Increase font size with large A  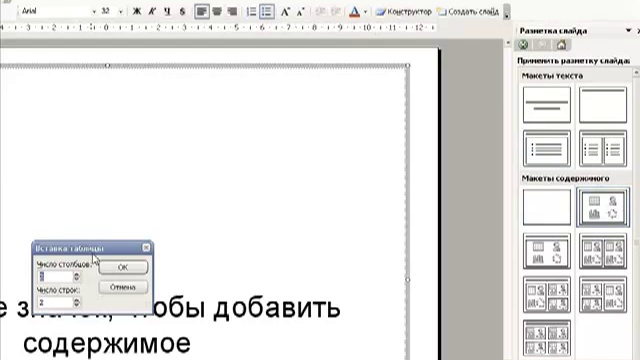coord(285,11)
